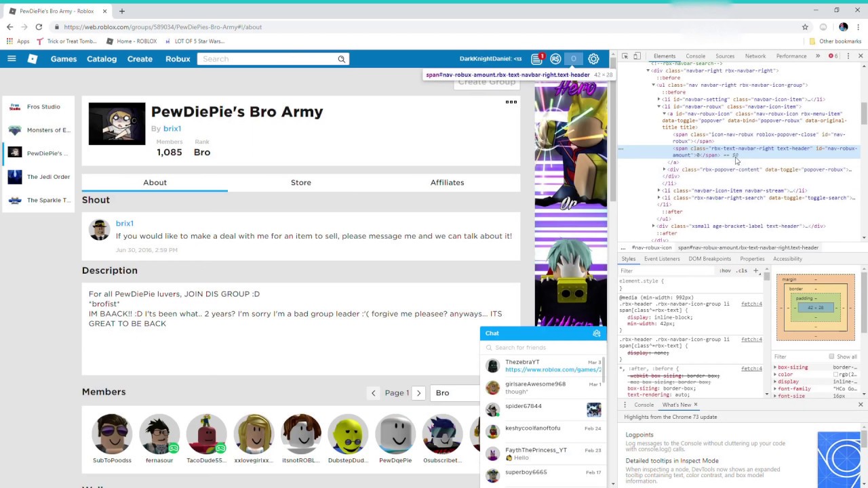Open the DOM Breakpoints pane tab

(709, 259)
